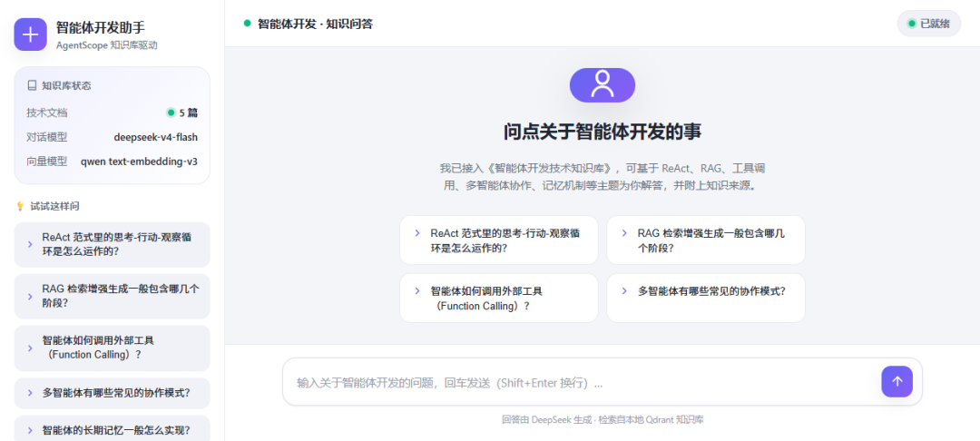This screenshot has height=441, width=980.
Task: Select sidebar suggestion 智能体的长期记忆一般怎么实现
Action: pyautogui.click(x=112, y=430)
